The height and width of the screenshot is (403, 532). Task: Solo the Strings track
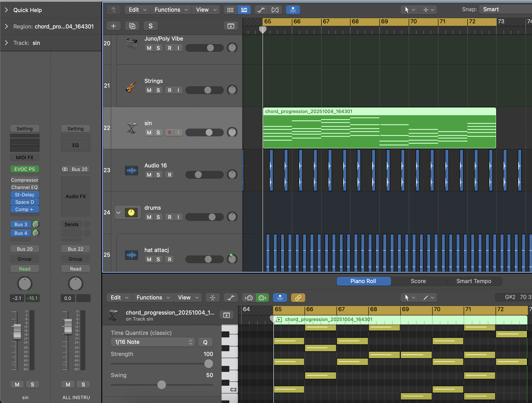158,90
